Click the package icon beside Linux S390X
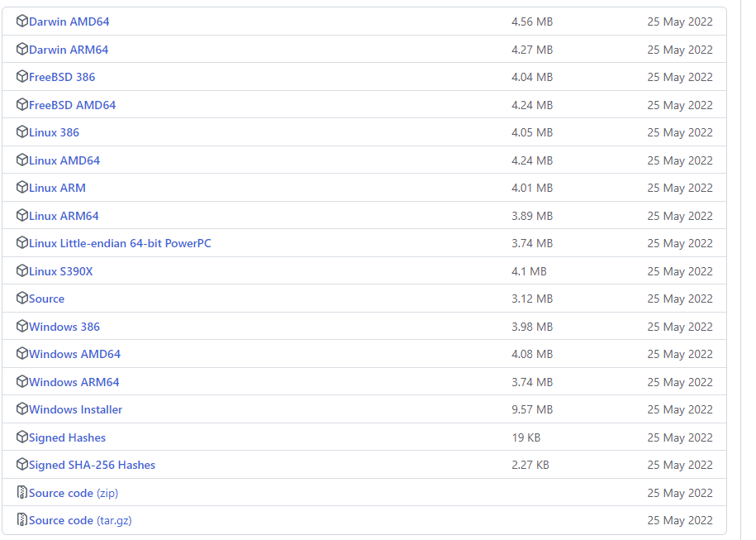Image resolution: width=756 pixels, height=540 pixels. click(x=21, y=270)
